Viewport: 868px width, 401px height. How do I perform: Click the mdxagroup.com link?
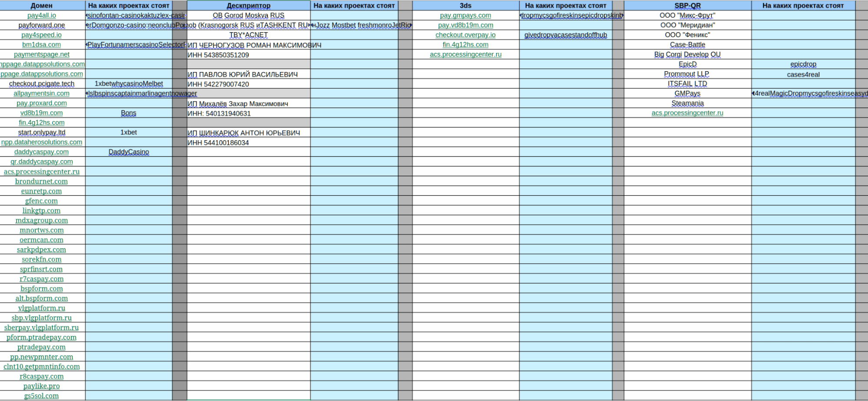(x=42, y=220)
